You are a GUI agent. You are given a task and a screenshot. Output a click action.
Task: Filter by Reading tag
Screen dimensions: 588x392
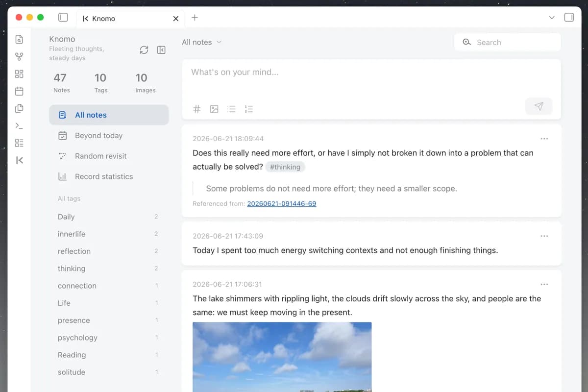(108, 355)
